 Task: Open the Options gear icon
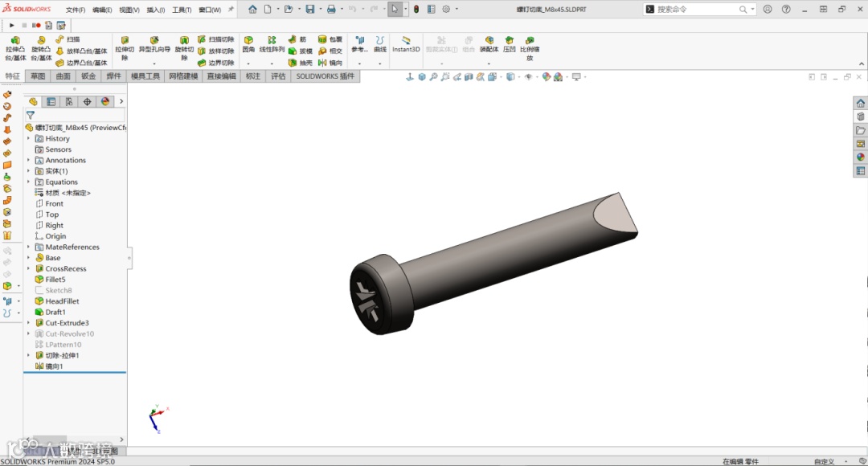point(446,10)
